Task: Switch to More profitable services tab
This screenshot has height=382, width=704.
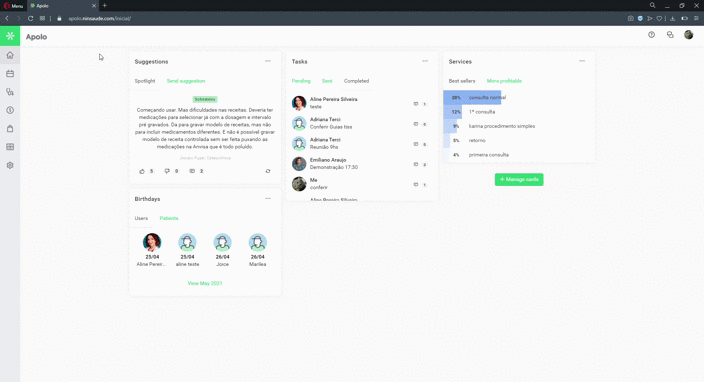Action: (504, 81)
